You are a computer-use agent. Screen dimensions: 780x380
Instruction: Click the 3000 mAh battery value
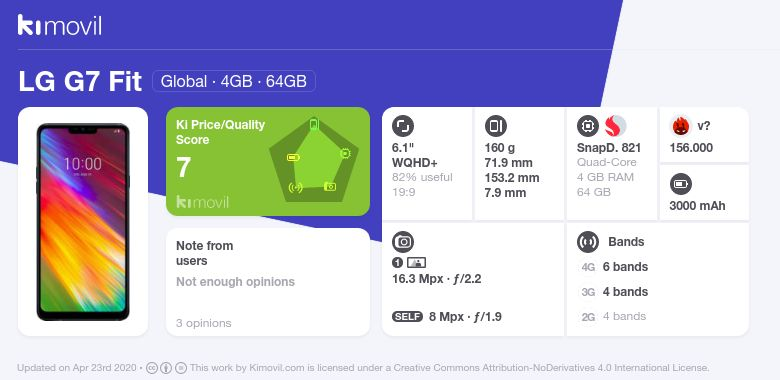[x=697, y=206]
